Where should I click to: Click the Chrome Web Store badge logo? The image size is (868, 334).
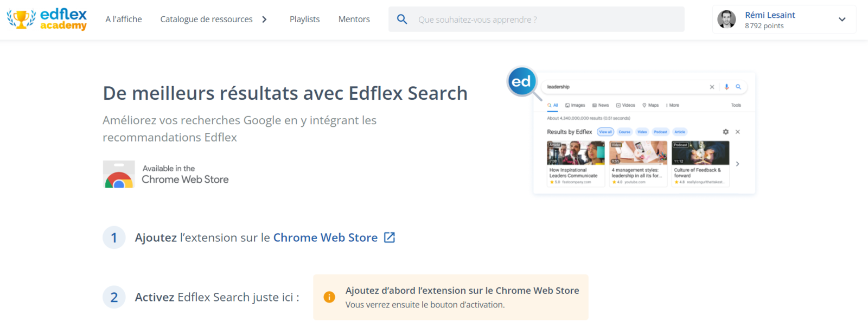point(119,175)
